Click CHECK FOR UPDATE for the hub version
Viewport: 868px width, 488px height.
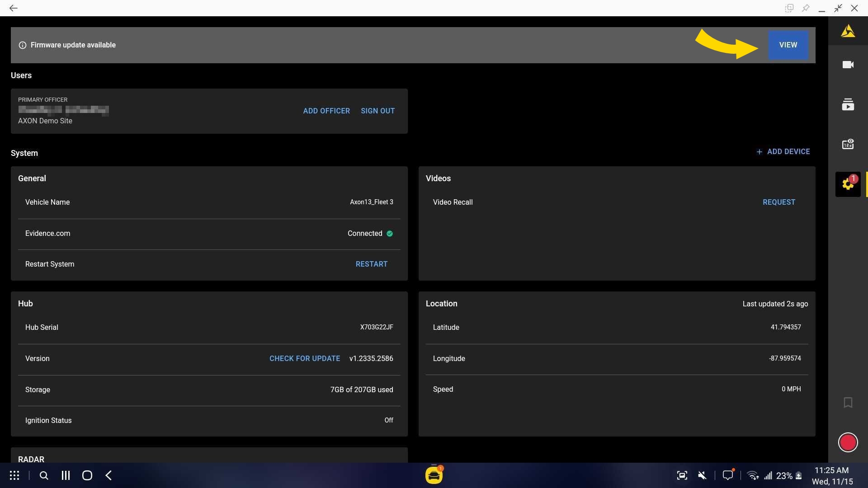coord(305,359)
